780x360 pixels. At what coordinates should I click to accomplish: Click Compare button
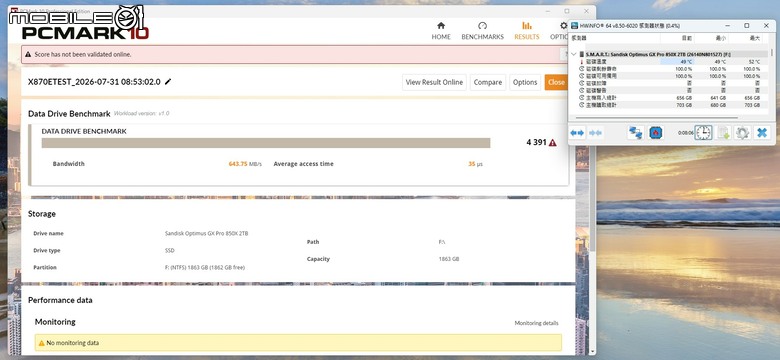pyautogui.click(x=488, y=83)
